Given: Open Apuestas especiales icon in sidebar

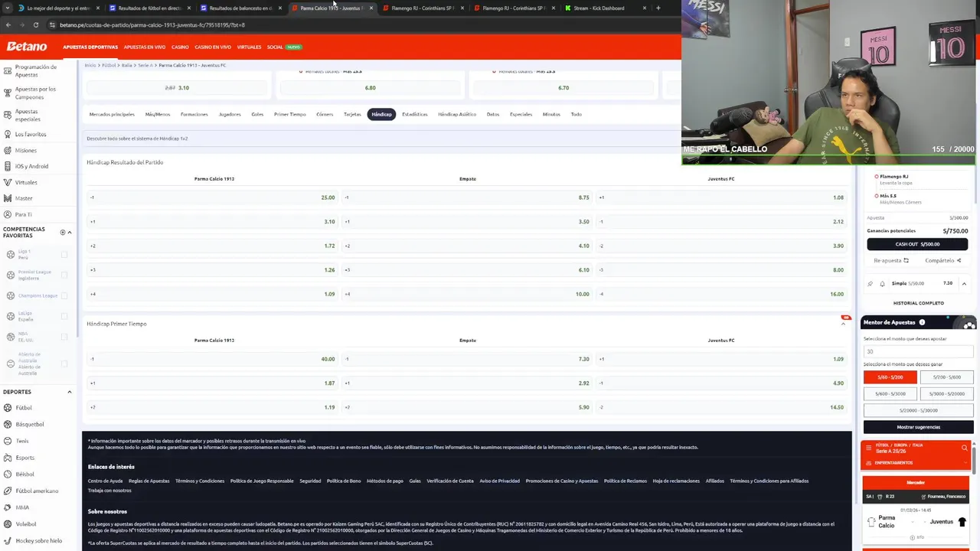Looking at the screenshot, I should [8, 116].
